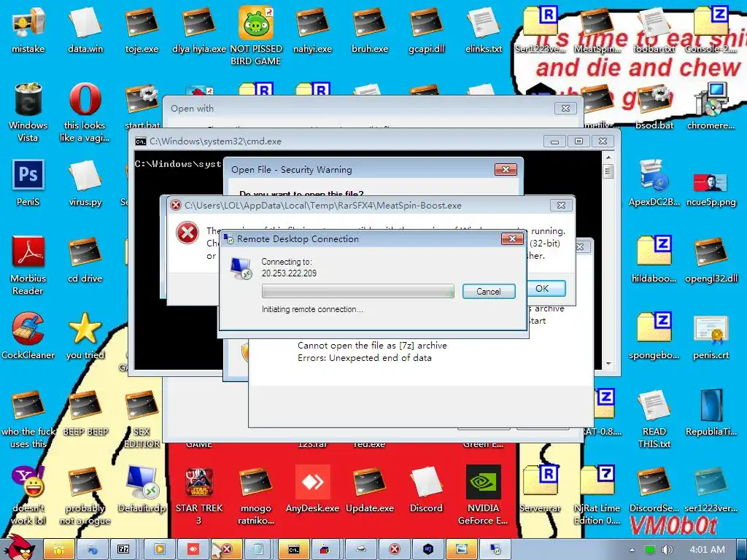Open the Windows Vista recycle bin icon
The width and height of the screenshot is (747, 560).
(28, 112)
